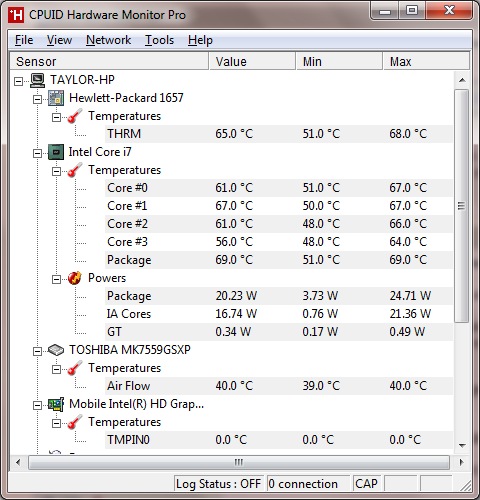This screenshot has width=480, height=500.
Task: Click the 0 connection status panel
Action: (308, 484)
